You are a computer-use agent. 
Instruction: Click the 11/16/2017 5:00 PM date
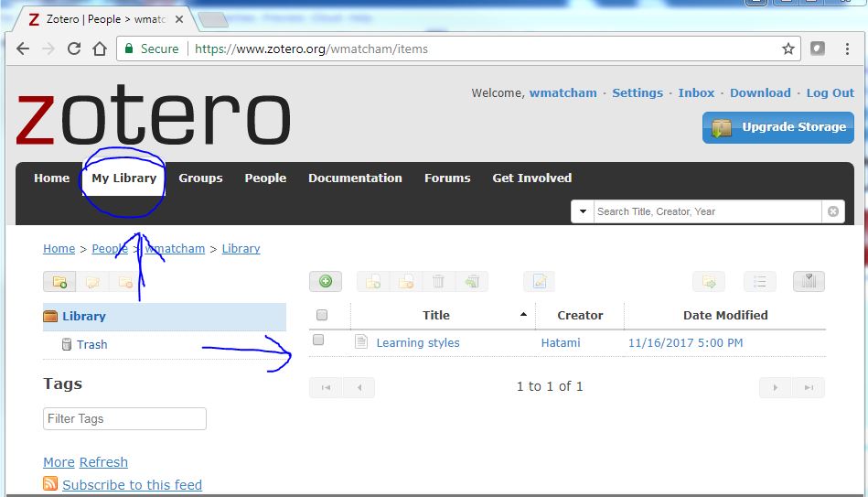click(685, 343)
